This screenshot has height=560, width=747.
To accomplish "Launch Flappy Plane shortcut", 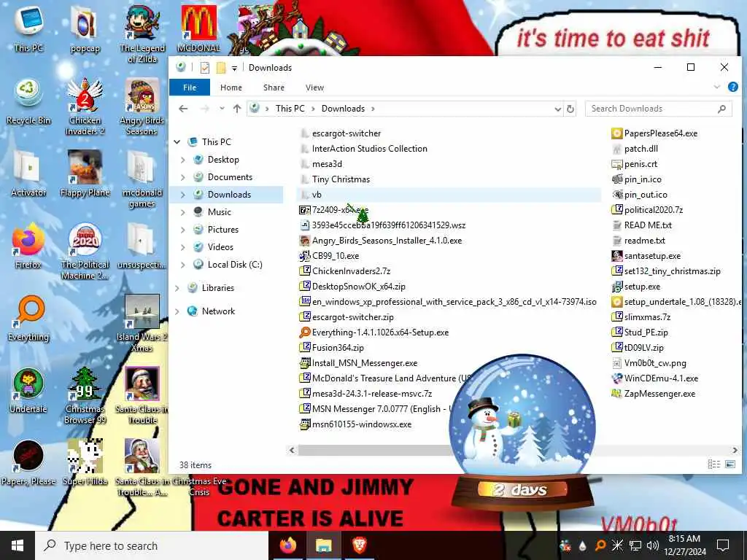I will click(x=85, y=174).
